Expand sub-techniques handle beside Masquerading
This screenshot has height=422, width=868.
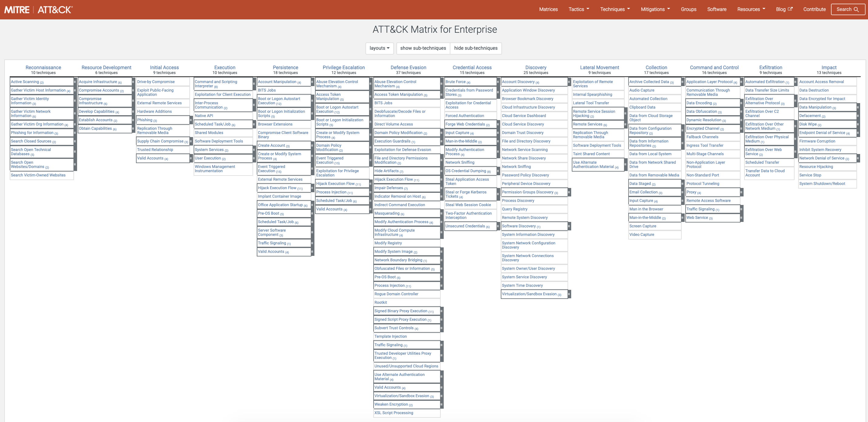click(x=442, y=213)
